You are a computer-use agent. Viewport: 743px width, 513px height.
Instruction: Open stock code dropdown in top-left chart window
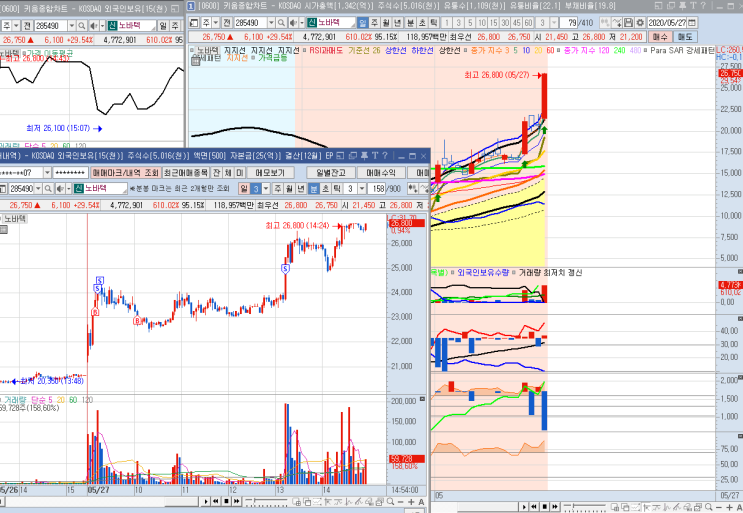pos(72,26)
